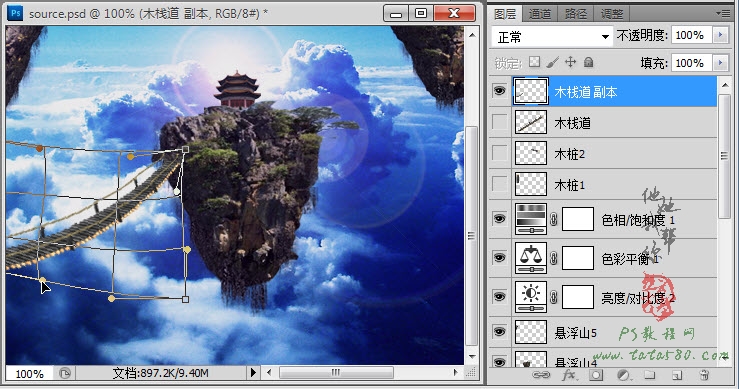The image size is (739, 389).
Task: Minimize the source.psd document window
Action: point(396,13)
